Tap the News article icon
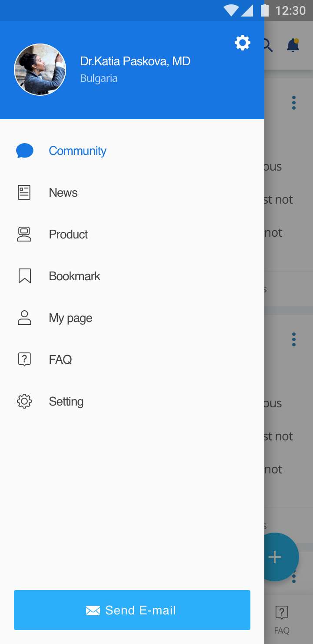 (x=24, y=192)
